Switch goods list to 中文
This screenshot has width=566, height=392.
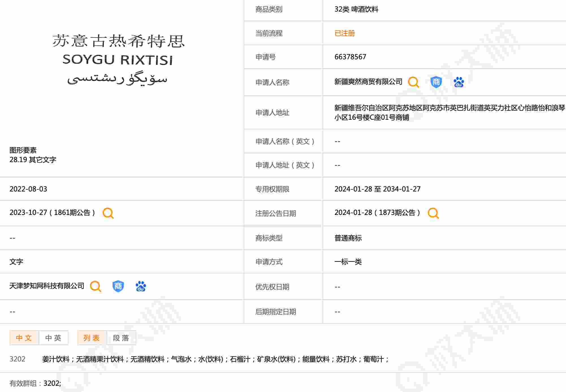click(24, 338)
